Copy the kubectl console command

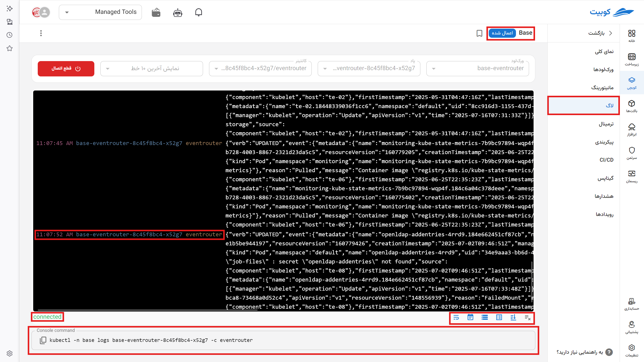(x=43, y=340)
